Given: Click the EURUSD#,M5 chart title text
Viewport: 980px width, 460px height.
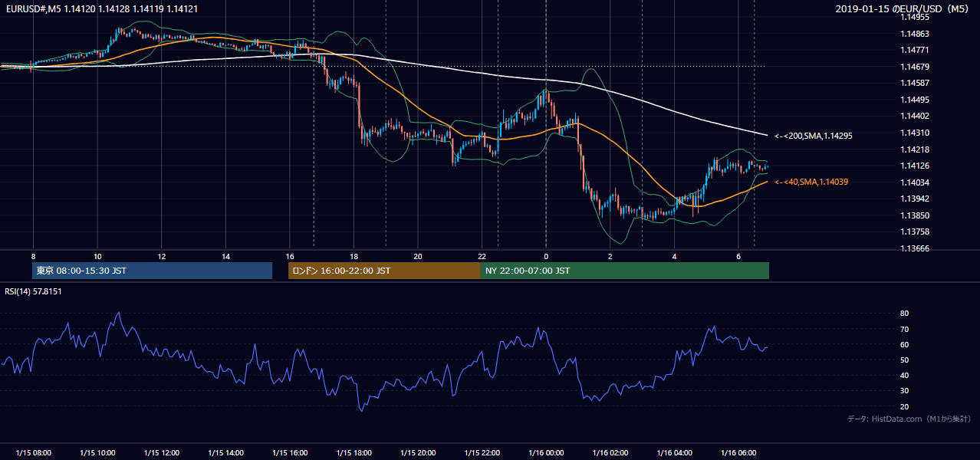Looking at the screenshot, I should [x=101, y=9].
